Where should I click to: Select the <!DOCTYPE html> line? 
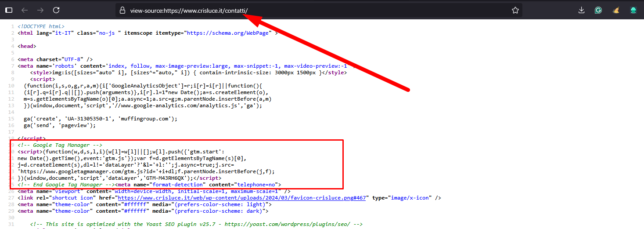[x=41, y=26]
